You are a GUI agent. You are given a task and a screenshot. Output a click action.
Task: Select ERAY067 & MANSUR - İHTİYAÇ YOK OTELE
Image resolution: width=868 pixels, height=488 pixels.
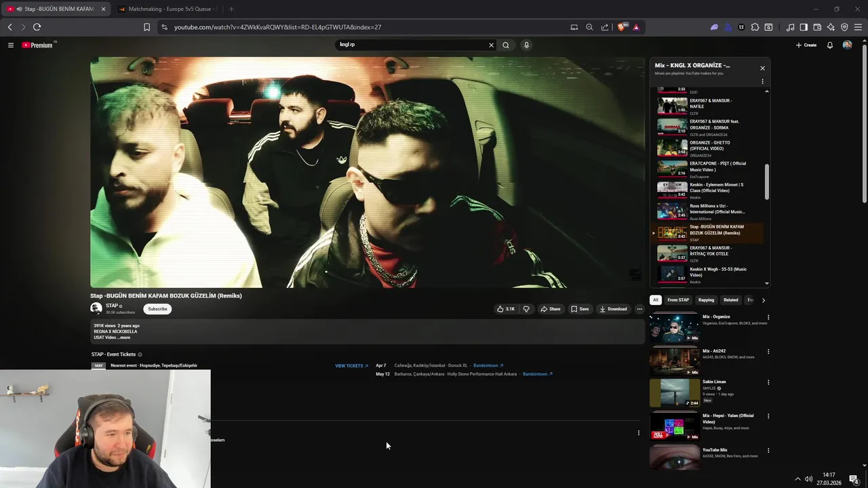(710, 253)
